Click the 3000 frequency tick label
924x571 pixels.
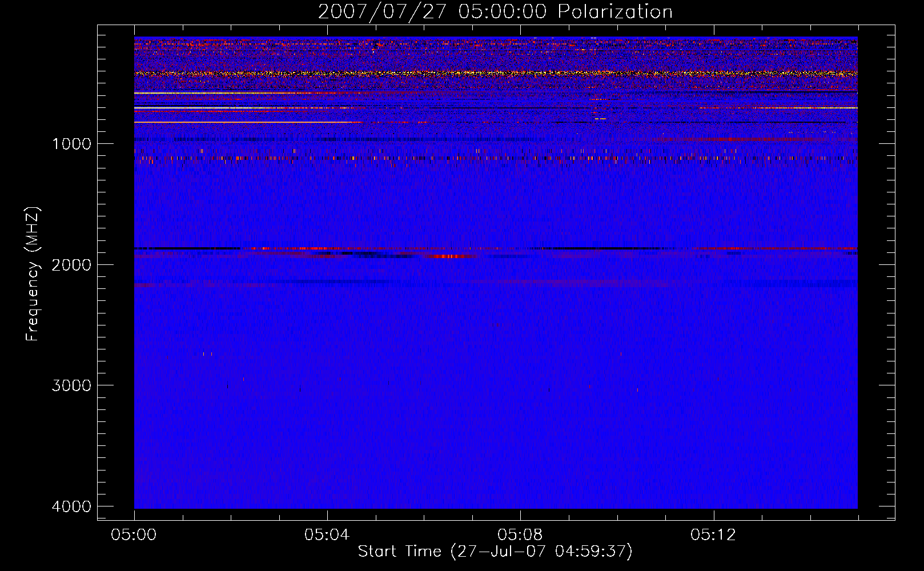tap(71, 385)
